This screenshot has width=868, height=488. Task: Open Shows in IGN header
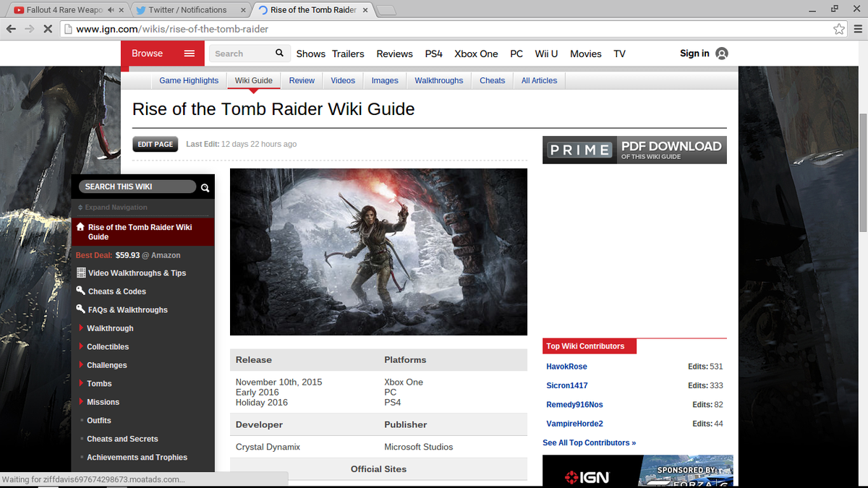tap(311, 53)
